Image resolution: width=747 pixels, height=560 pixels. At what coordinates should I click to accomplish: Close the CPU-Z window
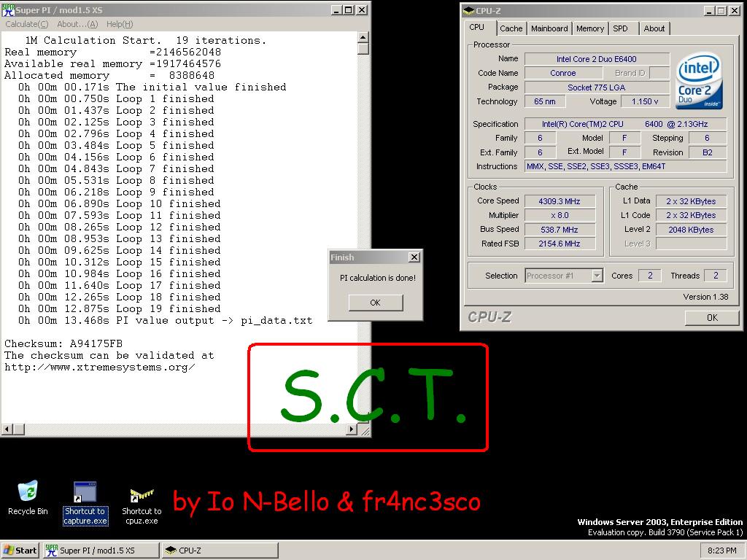pyautogui.click(x=735, y=10)
